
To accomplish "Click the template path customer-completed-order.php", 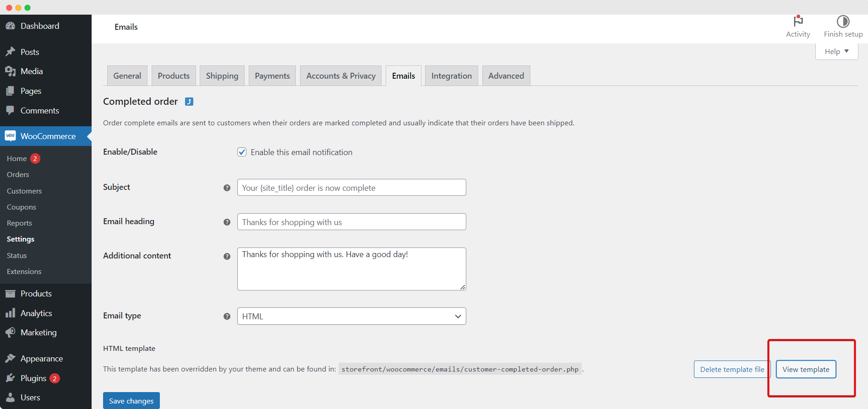I will [x=460, y=369].
